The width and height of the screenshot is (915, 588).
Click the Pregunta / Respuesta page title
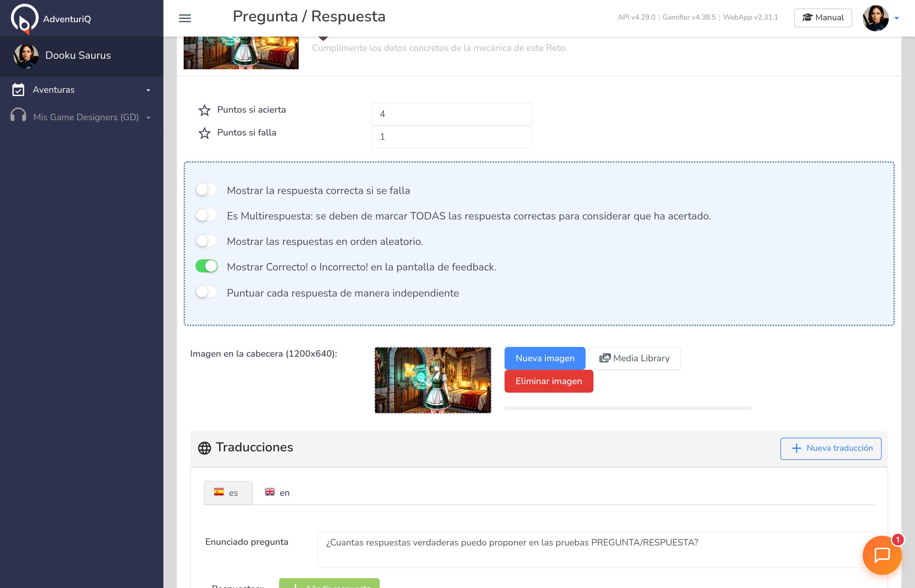[309, 16]
